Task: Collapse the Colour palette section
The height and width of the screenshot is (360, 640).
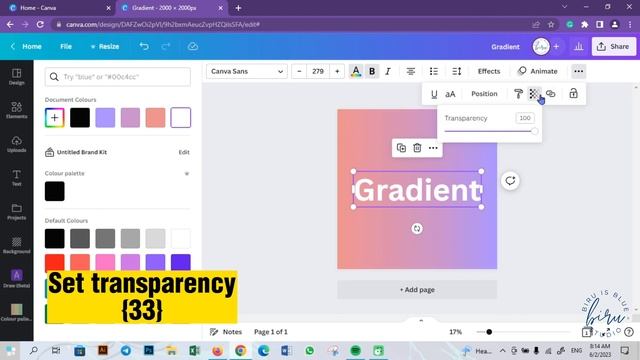Action: (187, 173)
